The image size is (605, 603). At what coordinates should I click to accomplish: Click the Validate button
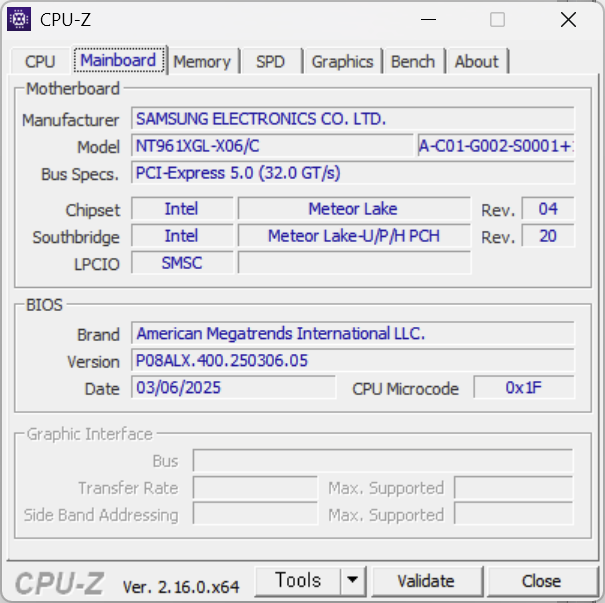426,581
